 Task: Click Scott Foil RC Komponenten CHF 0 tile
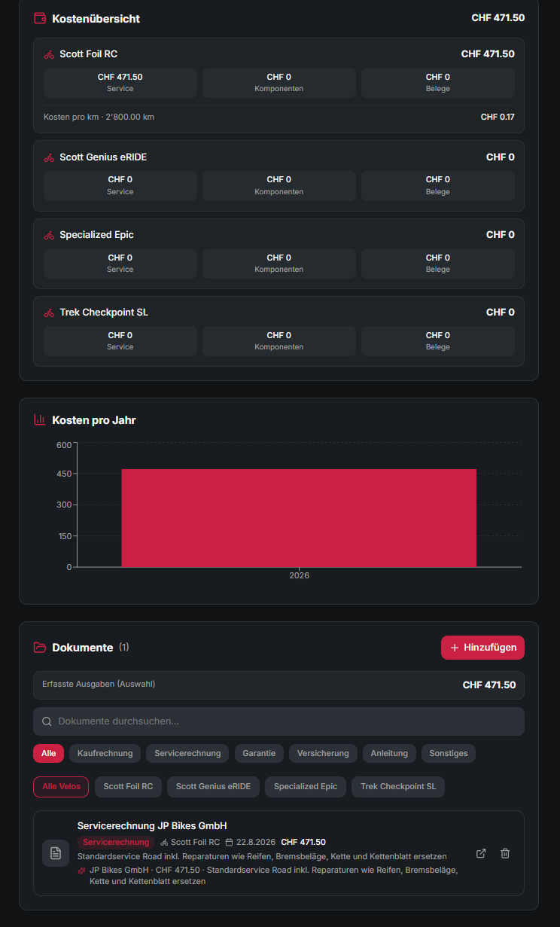[x=279, y=82]
